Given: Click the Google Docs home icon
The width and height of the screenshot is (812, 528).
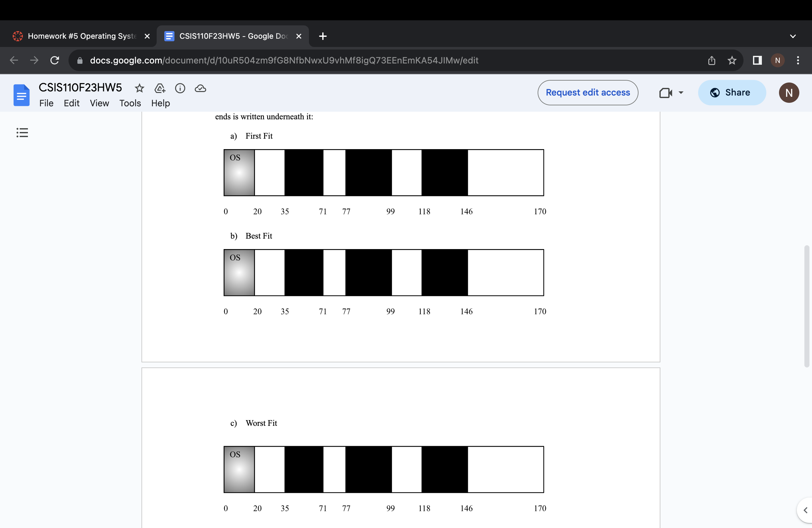Looking at the screenshot, I should point(22,95).
